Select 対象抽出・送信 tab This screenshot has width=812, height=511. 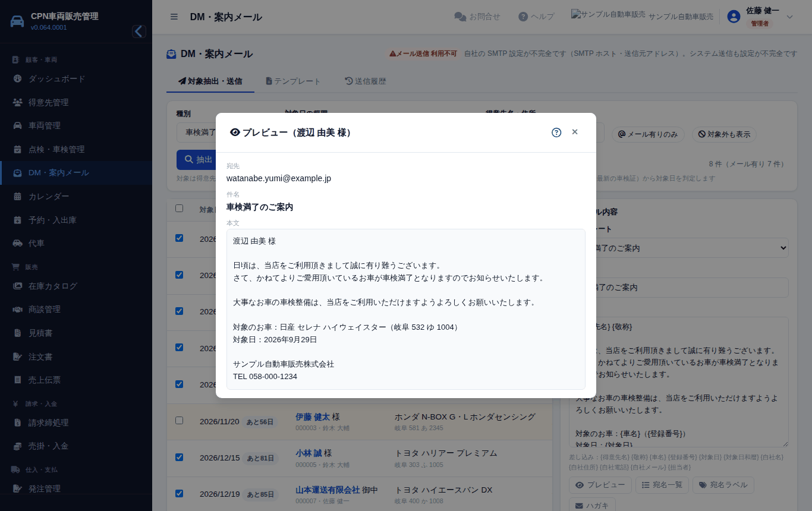(210, 81)
